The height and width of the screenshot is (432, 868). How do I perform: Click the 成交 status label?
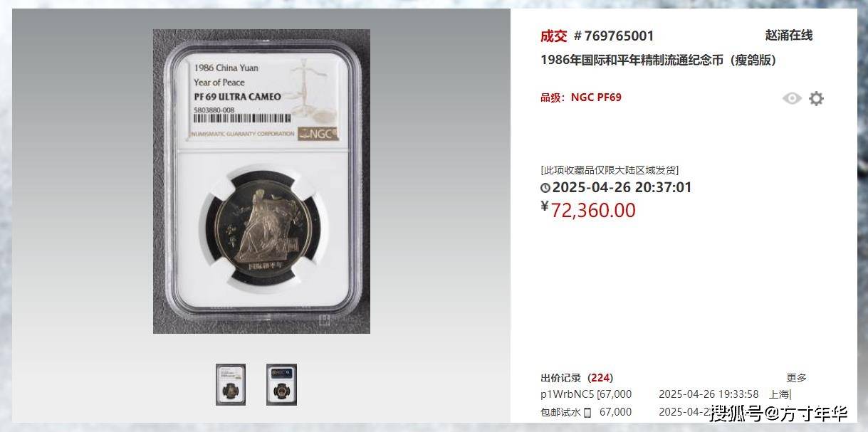(x=553, y=36)
